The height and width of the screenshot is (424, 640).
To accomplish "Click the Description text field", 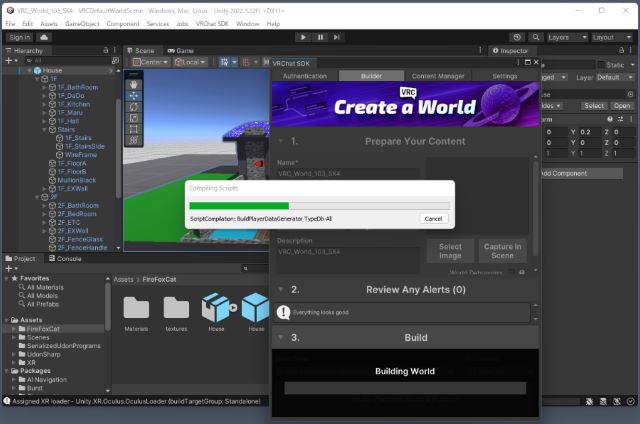I will tap(348, 260).
